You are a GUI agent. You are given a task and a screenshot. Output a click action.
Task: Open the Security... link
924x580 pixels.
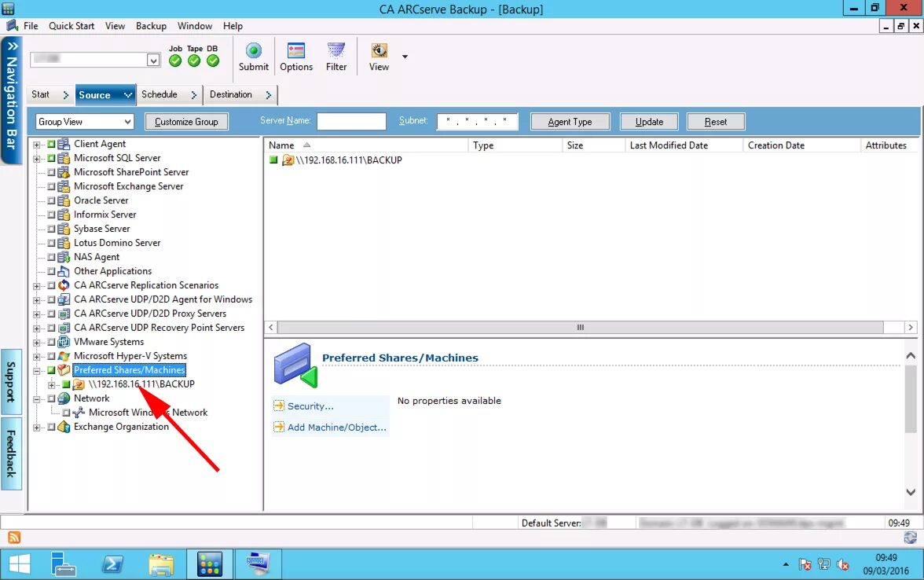click(x=310, y=406)
